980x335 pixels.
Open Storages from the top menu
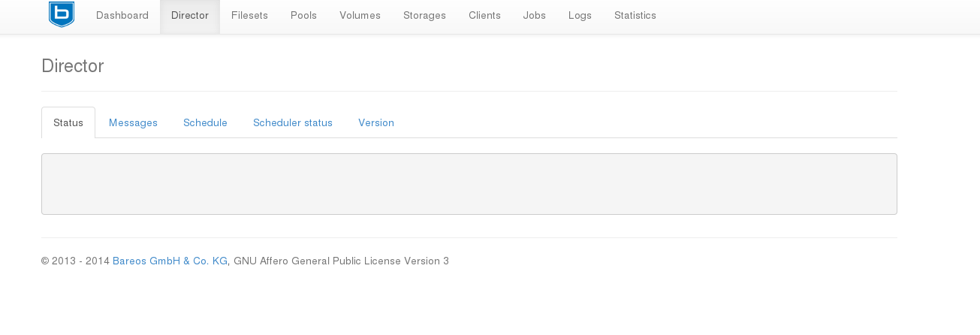[424, 16]
